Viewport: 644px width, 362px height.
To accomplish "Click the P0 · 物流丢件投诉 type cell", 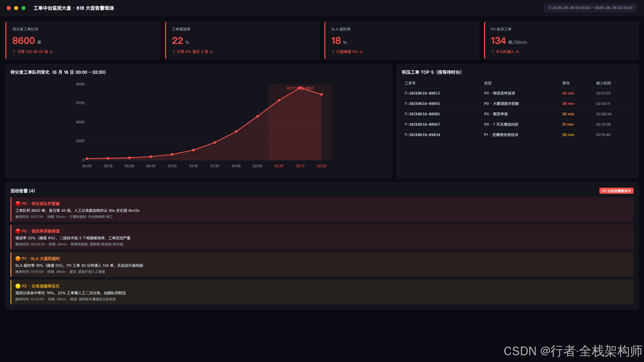I will [x=499, y=94].
